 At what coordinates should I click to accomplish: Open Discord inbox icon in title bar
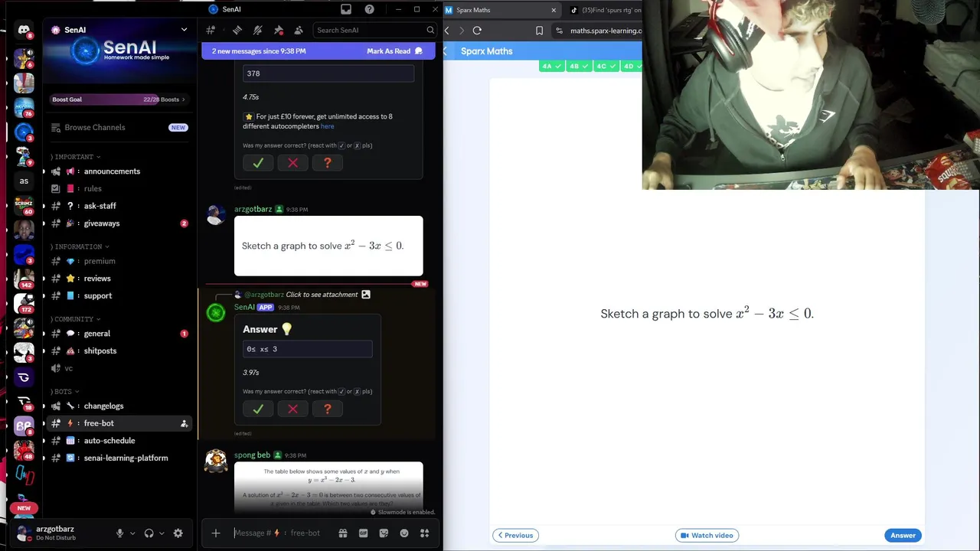pos(346,9)
